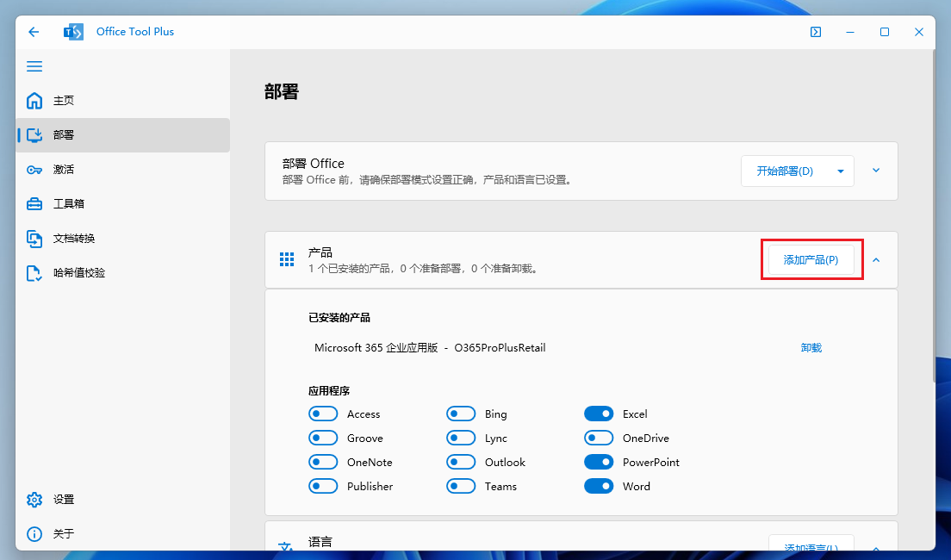Click the document convert icon for 文档转换
The image size is (951, 560).
34,239
